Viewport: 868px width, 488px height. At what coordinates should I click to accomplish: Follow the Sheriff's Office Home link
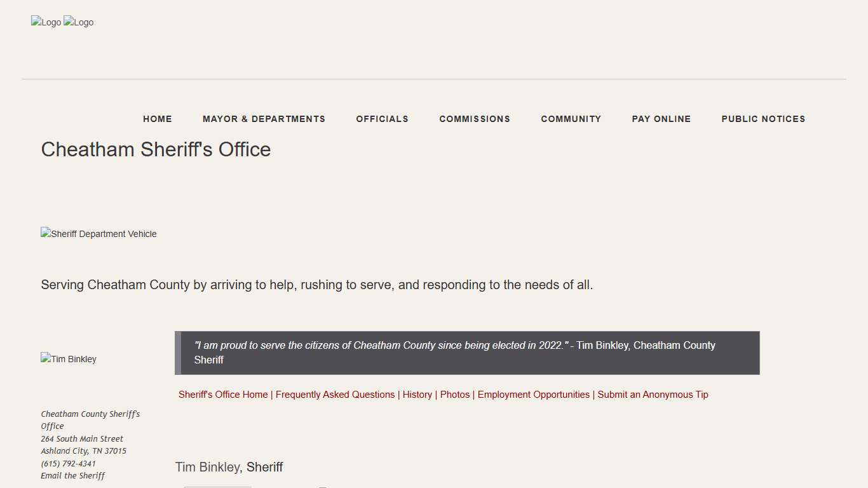tap(223, 395)
